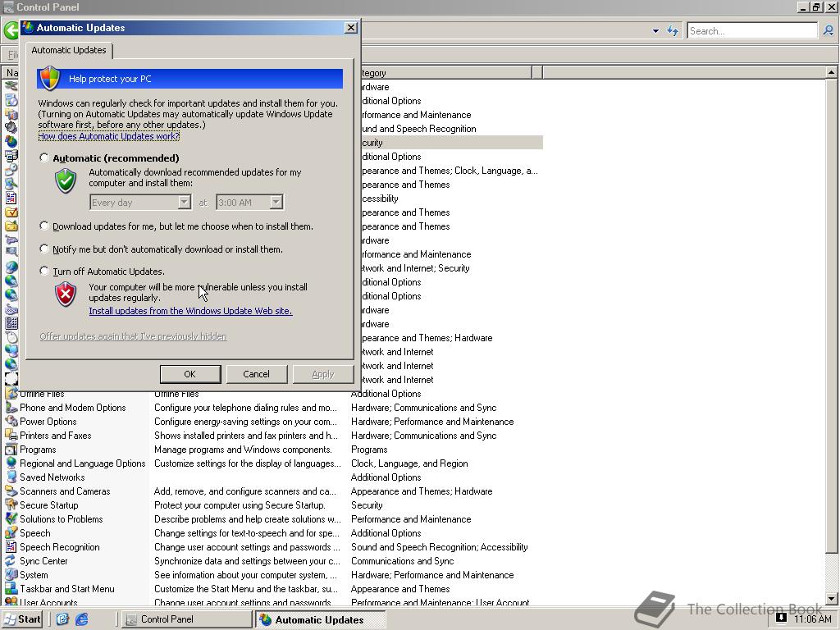Sort by the Category column header
Screen dimensions: 840x630
[x=446, y=72]
